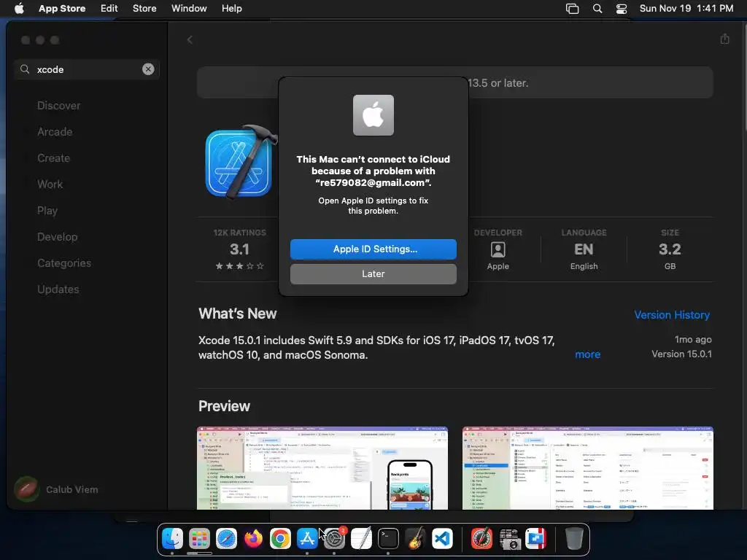Open Image Capture from the Dock
This screenshot has height=560, width=747.
coord(508,539)
